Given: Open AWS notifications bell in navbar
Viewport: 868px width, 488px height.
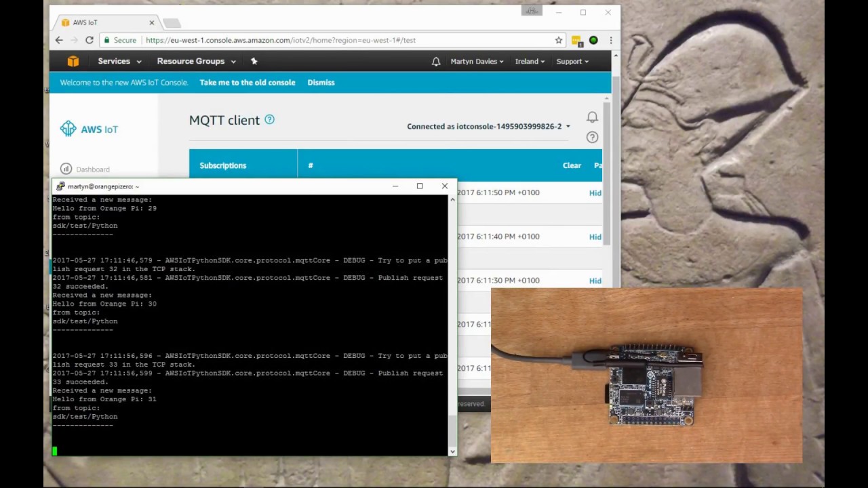Looking at the screenshot, I should [x=436, y=61].
